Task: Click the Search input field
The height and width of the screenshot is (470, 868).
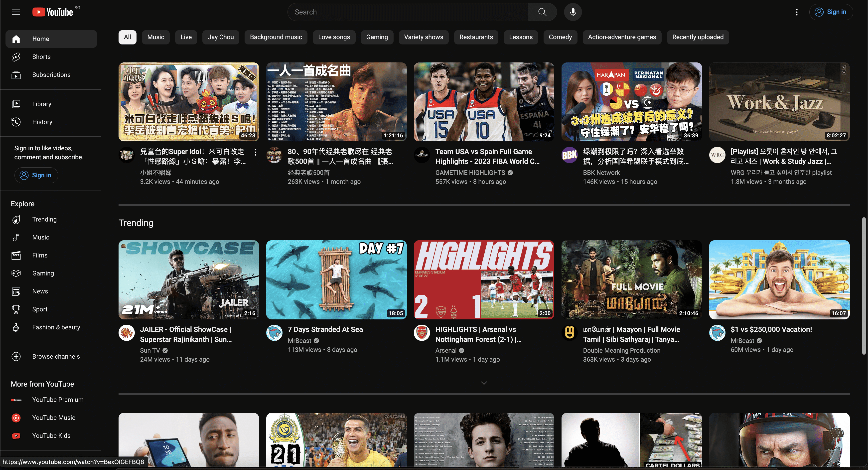Action: [408, 12]
